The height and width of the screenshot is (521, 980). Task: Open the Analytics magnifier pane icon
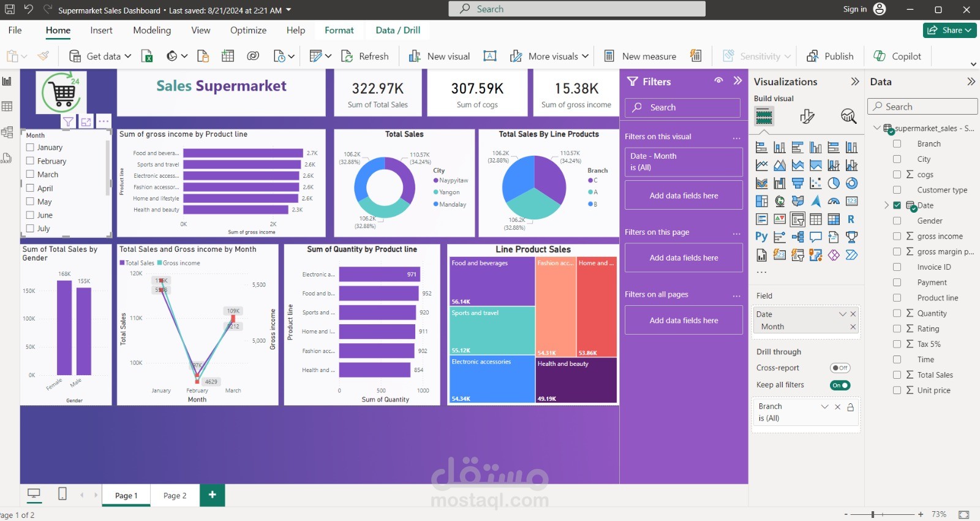[848, 116]
